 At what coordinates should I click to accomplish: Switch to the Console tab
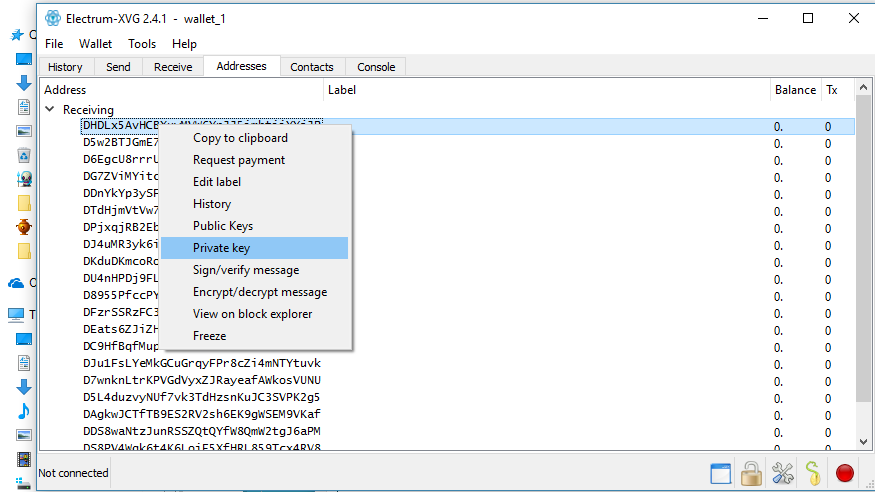pyautogui.click(x=376, y=67)
